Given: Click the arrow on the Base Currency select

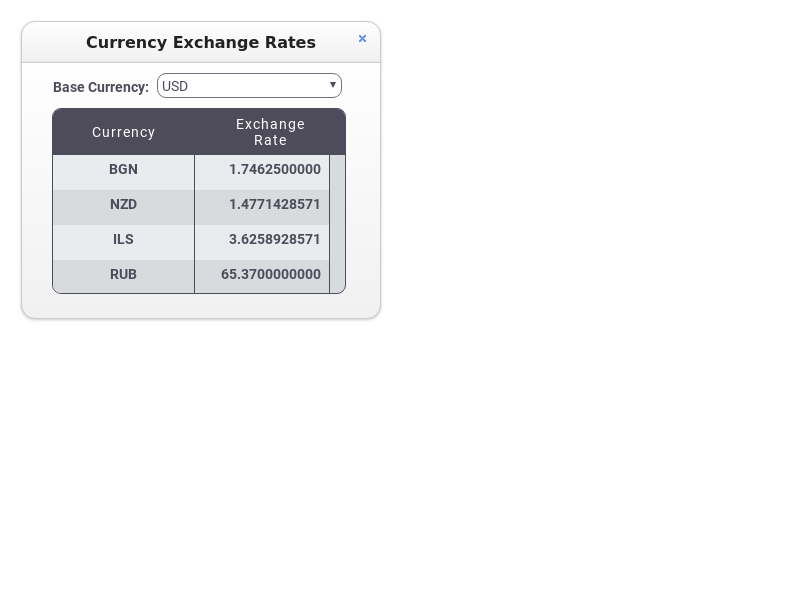Looking at the screenshot, I should [x=333, y=85].
